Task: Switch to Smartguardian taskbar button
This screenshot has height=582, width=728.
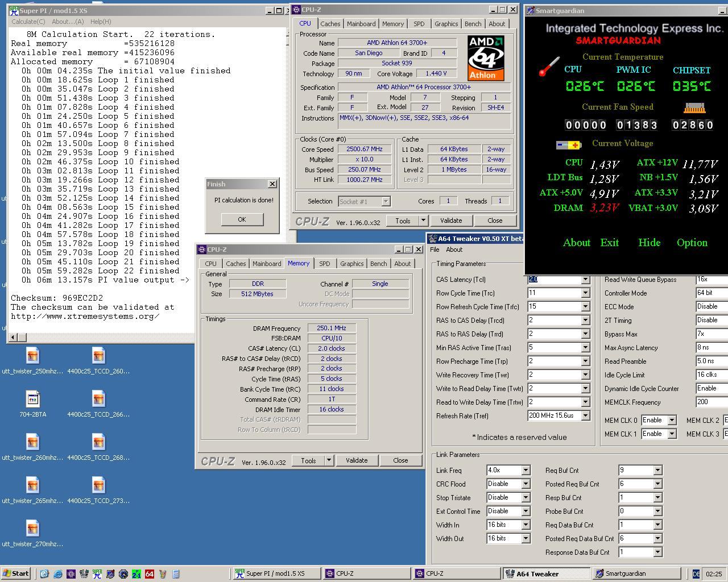Action: [x=636, y=574]
